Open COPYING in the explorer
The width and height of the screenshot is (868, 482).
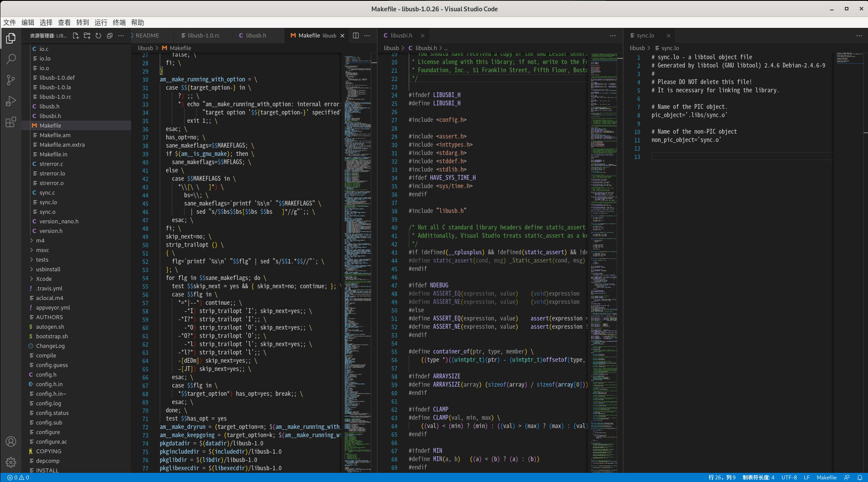(x=76, y=452)
